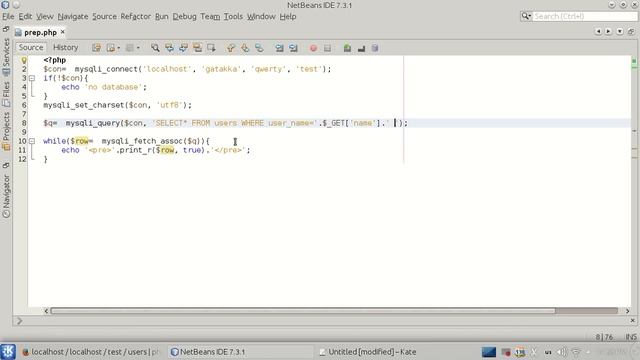Start macro recording with red circle icon
The width and height of the screenshot is (640, 360).
[313, 48]
